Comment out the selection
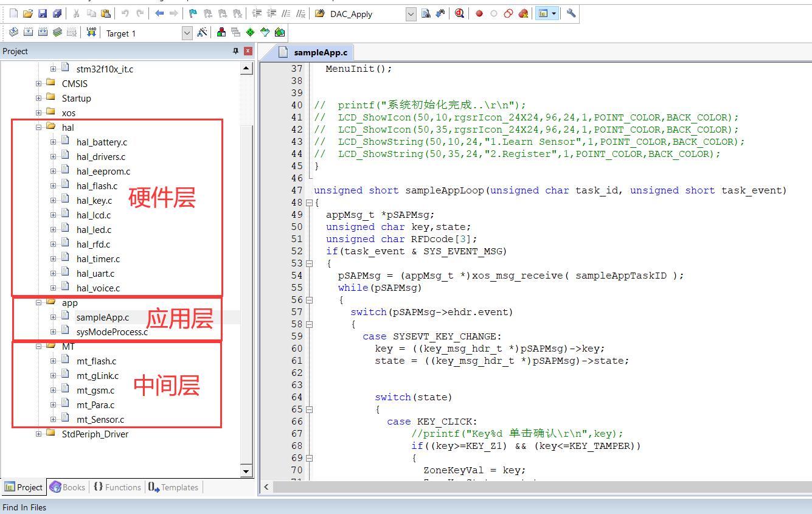The width and height of the screenshot is (812, 514). (x=286, y=13)
